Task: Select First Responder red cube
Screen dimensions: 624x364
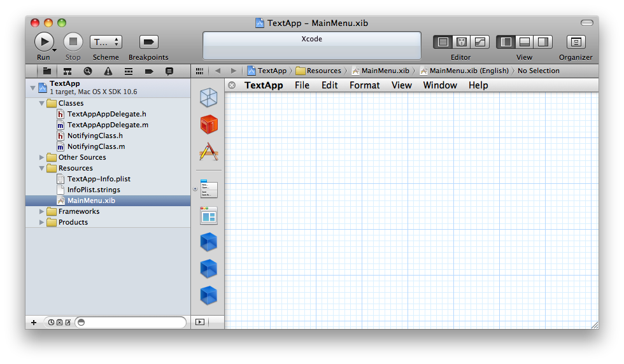Action: [x=209, y=125]
